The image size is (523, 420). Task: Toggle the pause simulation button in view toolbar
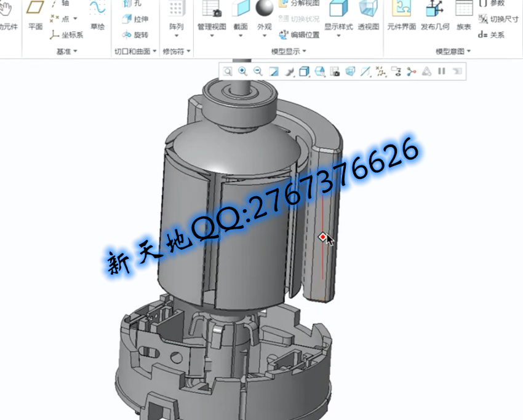click(441, 71)
